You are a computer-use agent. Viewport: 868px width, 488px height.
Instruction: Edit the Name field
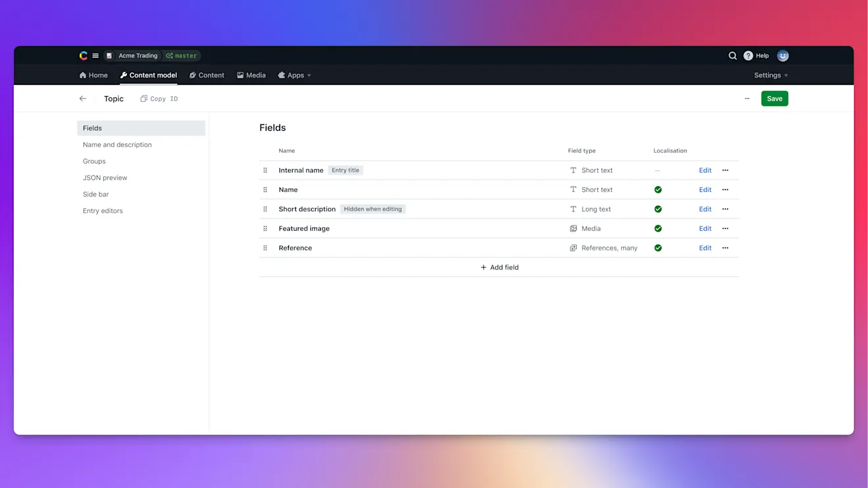[x=705, y=189]
